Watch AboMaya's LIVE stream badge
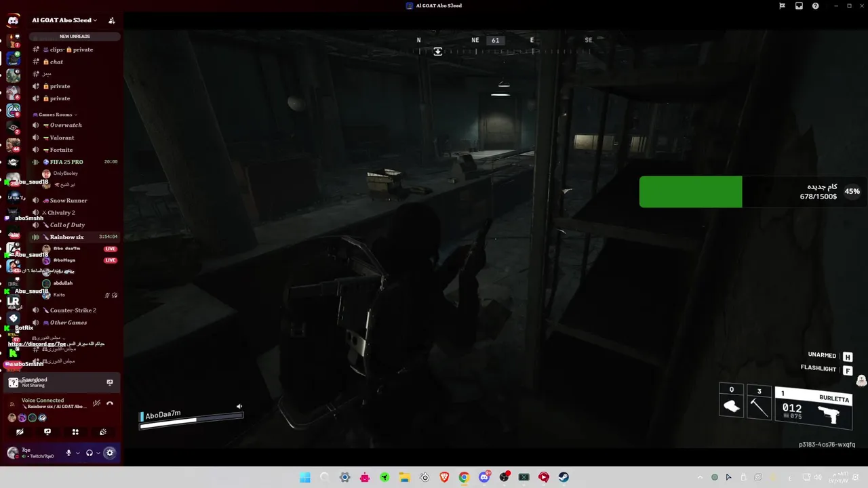The image size is (868, 488). tap(111, 260)
